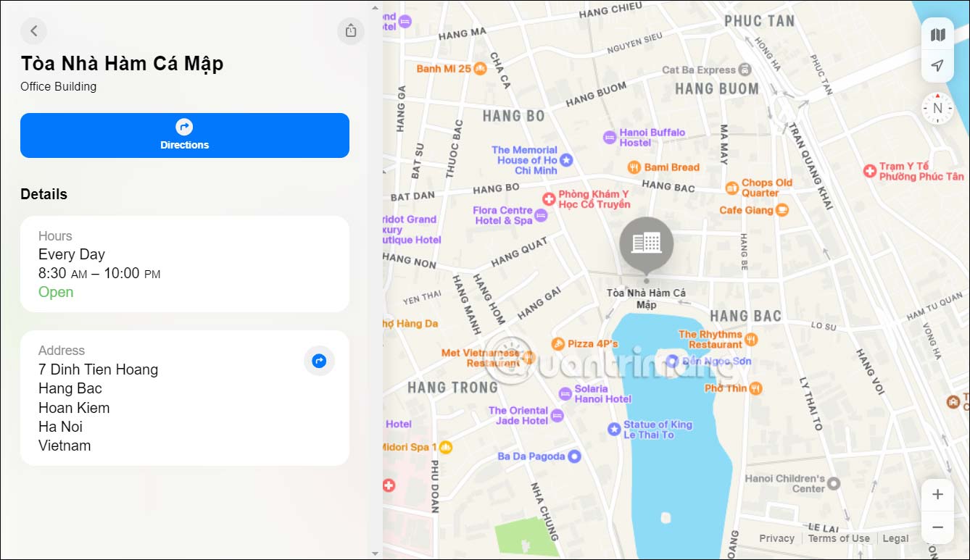The height and width of the screenshot is (560, 970).
Task: Select the Bami Bread food pin
Action: (x=634, y=167)
